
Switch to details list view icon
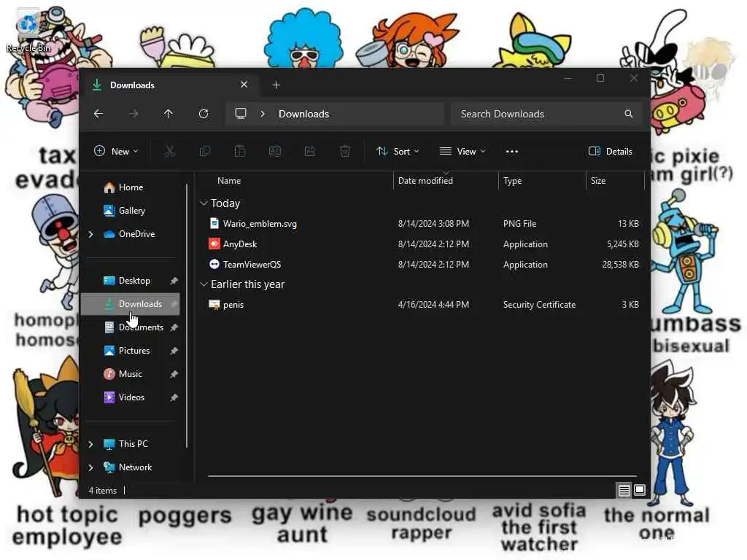pos(624,490)
